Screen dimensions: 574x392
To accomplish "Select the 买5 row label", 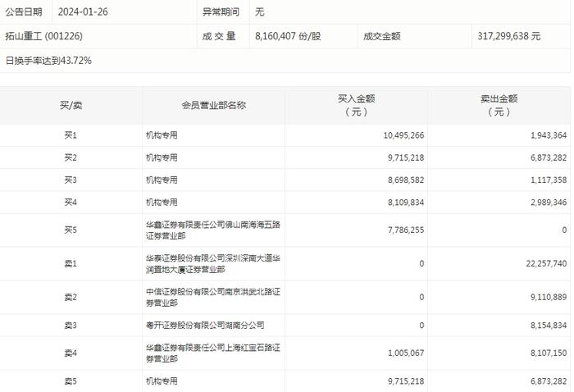I will point(71,230).
